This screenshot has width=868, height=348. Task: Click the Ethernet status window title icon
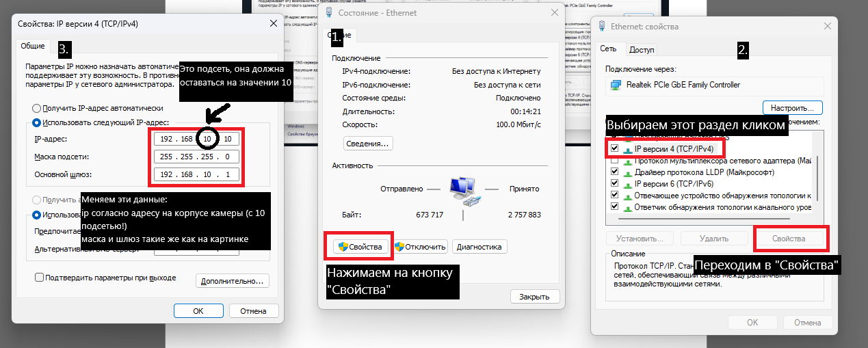pos(330,12)
